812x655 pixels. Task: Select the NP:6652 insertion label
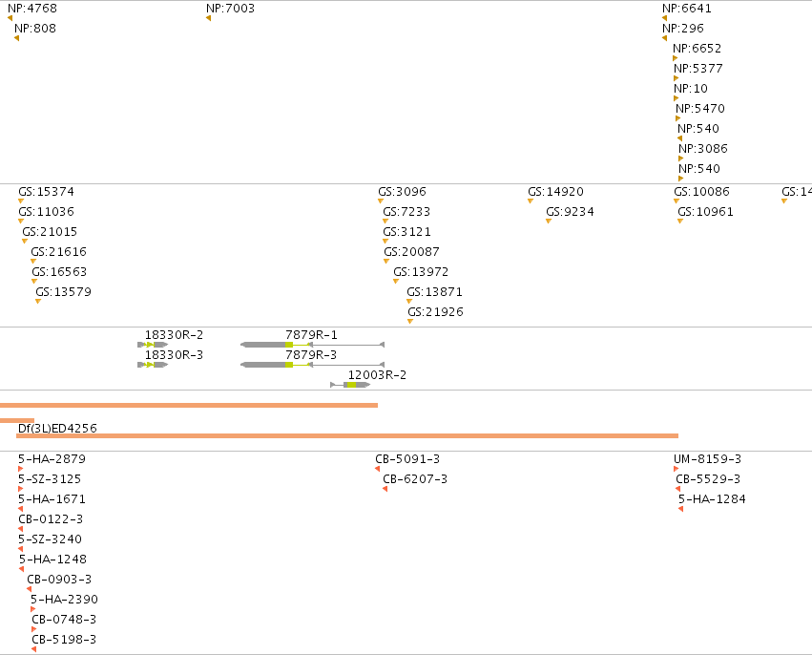point(697,49)
